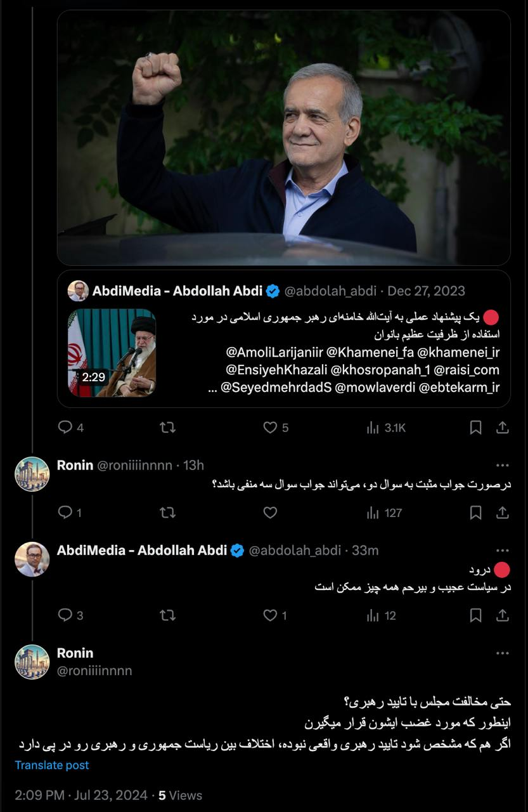Open Ronin's profile avatar on main post
This screenshot has height=812, width=528.
32,662
